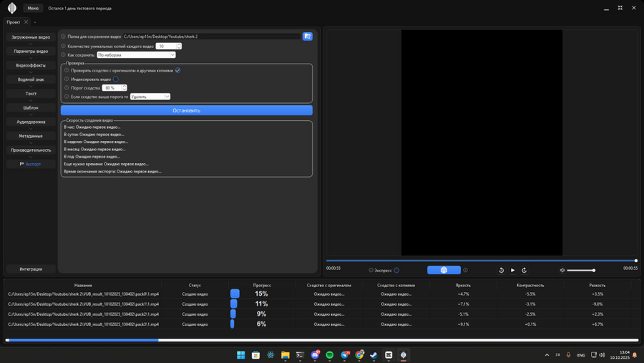Mute audio with the speaker icon
This screenshot has width=644, height=363.
point(562,270)
